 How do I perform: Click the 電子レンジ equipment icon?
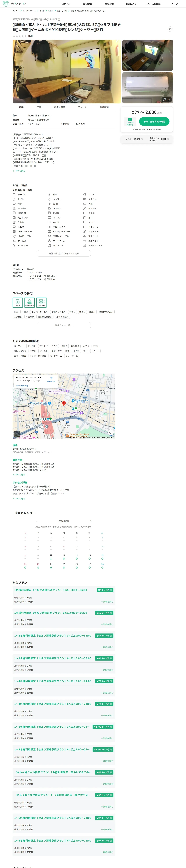point(14,218)
